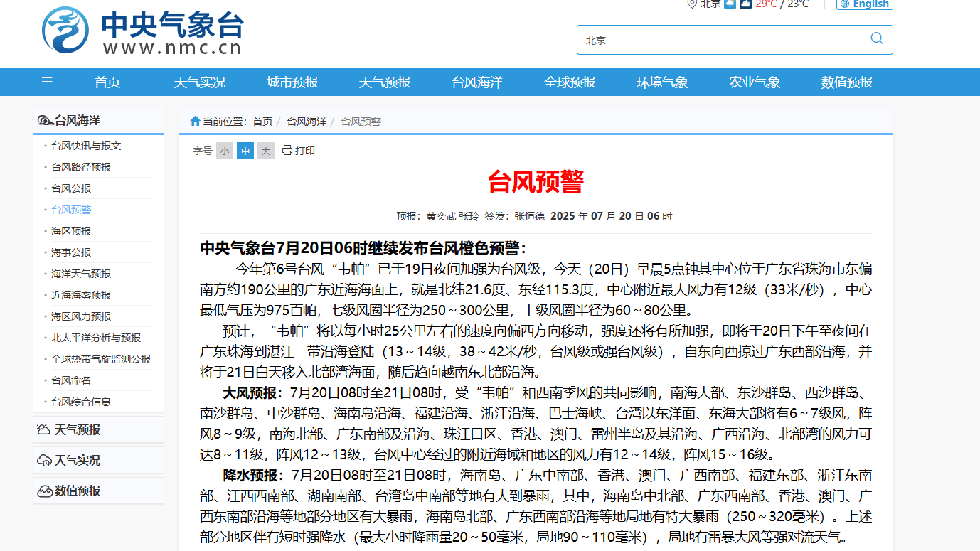The width and height of the screenshot is (980, 551).
Task: Open 海事公报 in the sidebar
Action: click(71, 252)
